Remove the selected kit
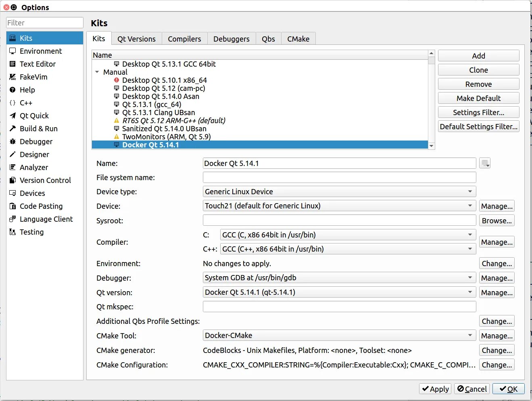Viewport: 532px width, 401px height. click(479, 84)
